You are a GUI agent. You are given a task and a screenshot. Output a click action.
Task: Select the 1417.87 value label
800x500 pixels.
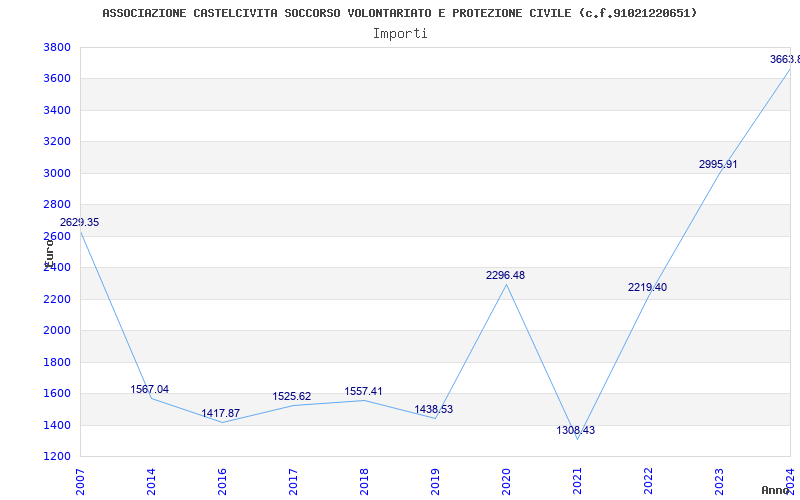[220, 413]
